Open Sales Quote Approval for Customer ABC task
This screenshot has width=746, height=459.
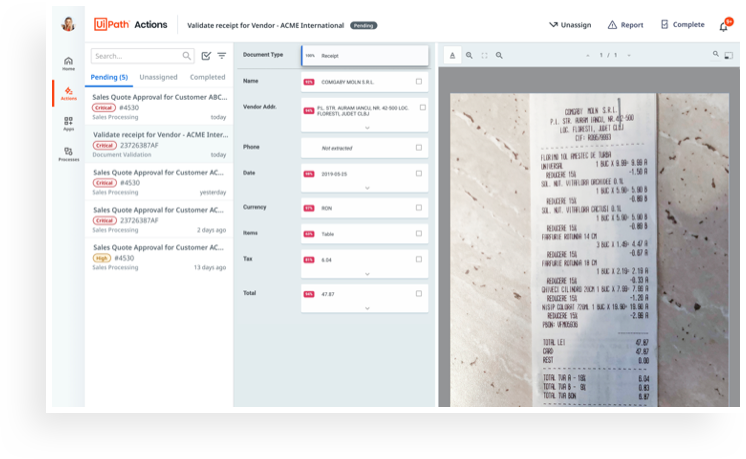tap(159, 107)
